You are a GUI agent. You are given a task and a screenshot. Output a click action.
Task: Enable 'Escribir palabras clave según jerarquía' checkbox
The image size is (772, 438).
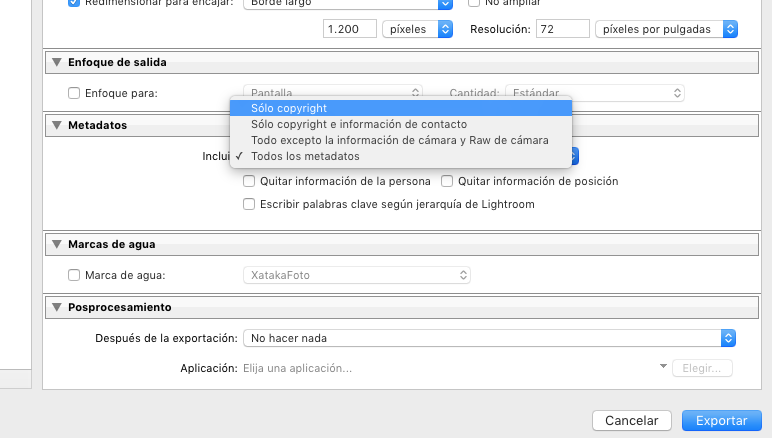point(250,204)
